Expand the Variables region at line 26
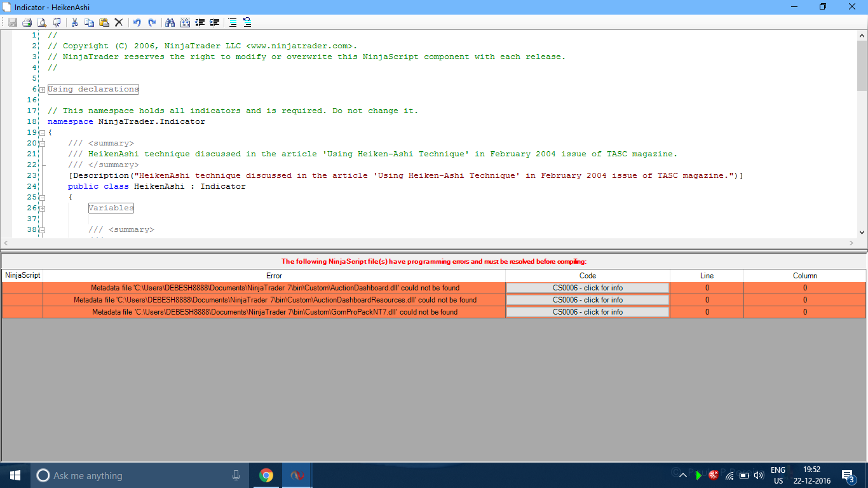This screenshot has height=488, width=868. tap(42, 208)
